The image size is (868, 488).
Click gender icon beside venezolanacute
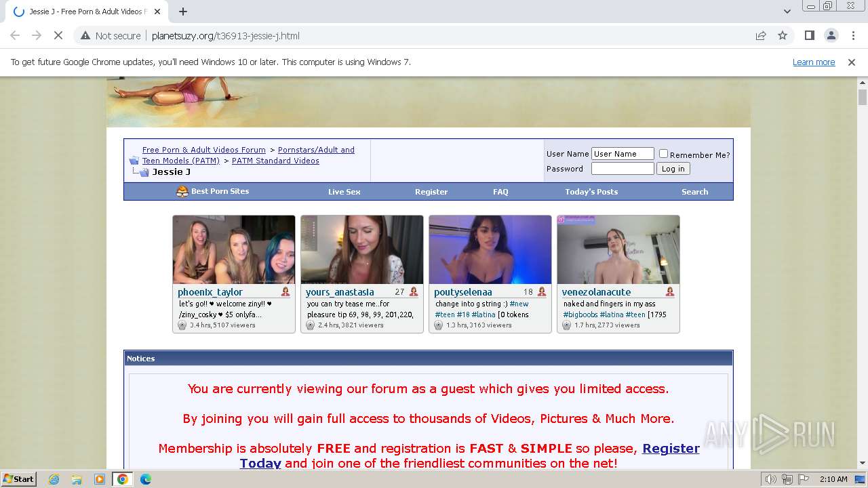point(670,292)
